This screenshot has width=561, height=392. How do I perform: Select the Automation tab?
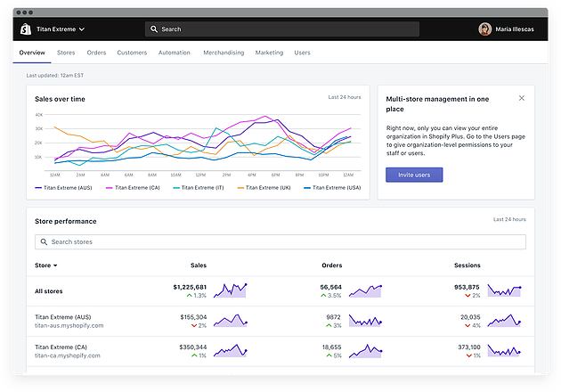tap(175, 53)
